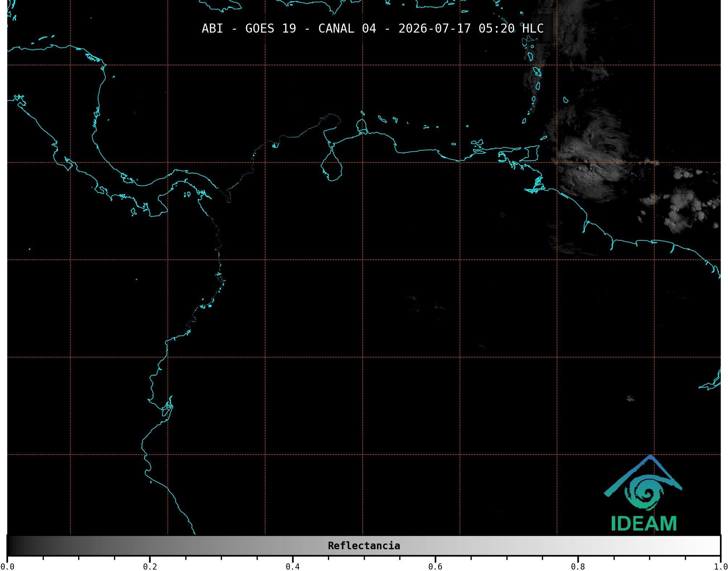
Task: Click the '0.8' colorbar tick label
Action: [578, 567]
